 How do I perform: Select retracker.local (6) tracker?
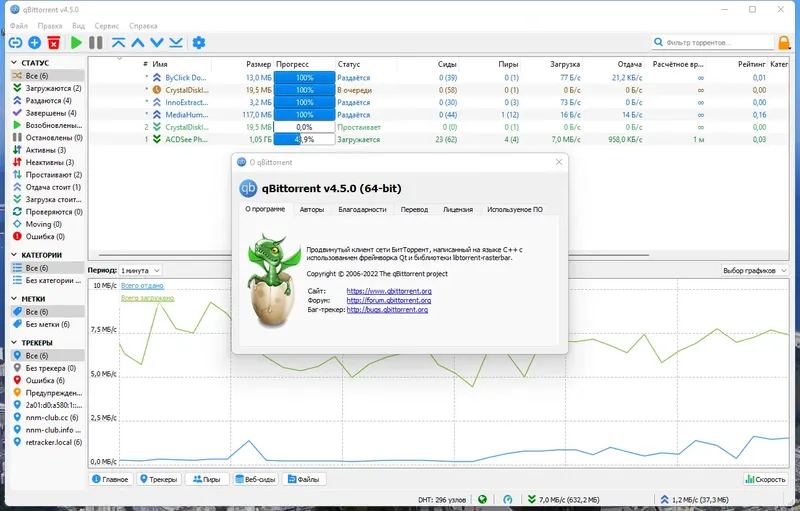(x=47, y=442)
